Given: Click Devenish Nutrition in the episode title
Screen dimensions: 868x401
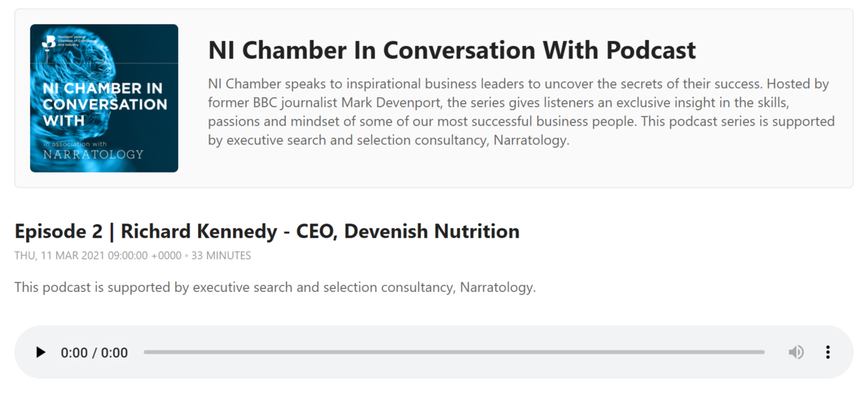Looking at the screenshot, I should tap(432, 231).
